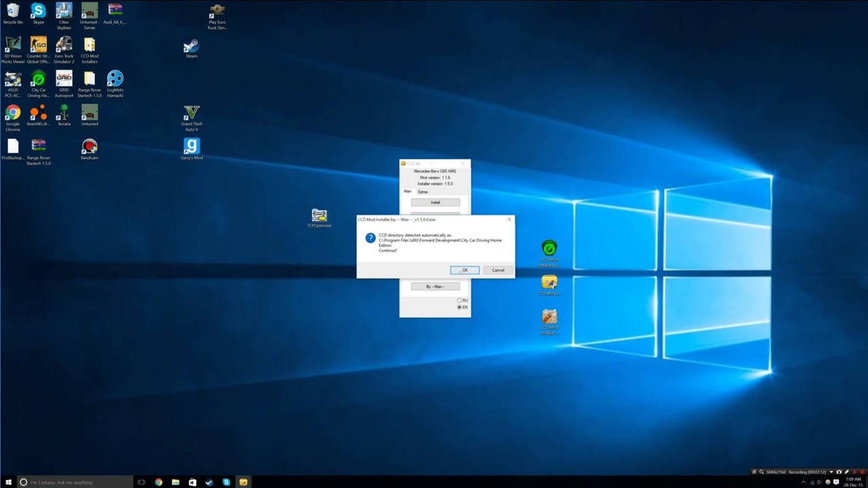Select the Bandicam desktop shortcut
Image resolution: width=868 pixels, height=488 pixels.
pos(90,149)
